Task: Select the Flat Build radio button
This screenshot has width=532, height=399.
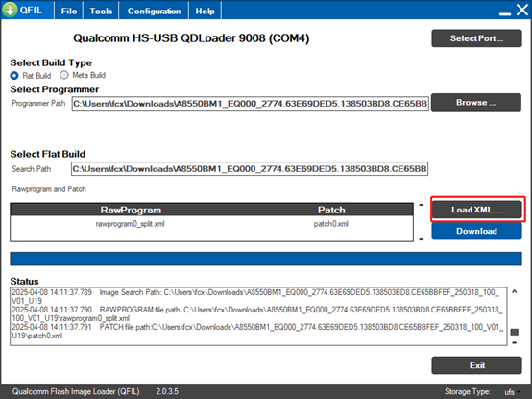Action: 14,75
